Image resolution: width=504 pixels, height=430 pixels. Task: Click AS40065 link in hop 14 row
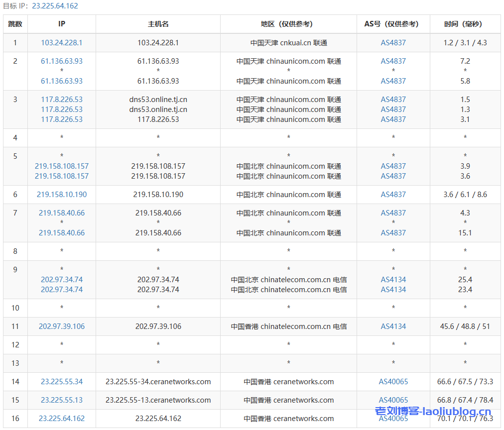point(393,382)
